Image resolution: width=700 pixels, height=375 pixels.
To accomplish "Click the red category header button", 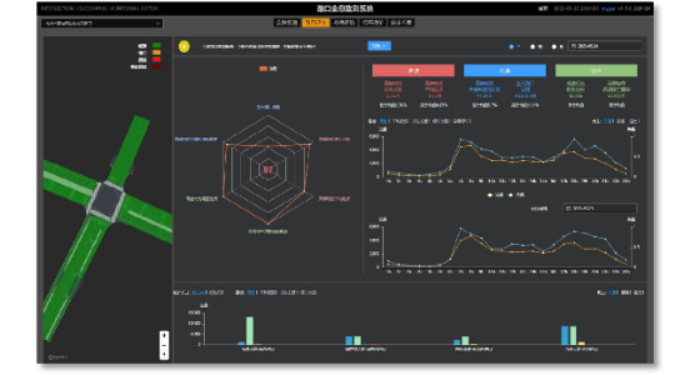I will [413, 71].
